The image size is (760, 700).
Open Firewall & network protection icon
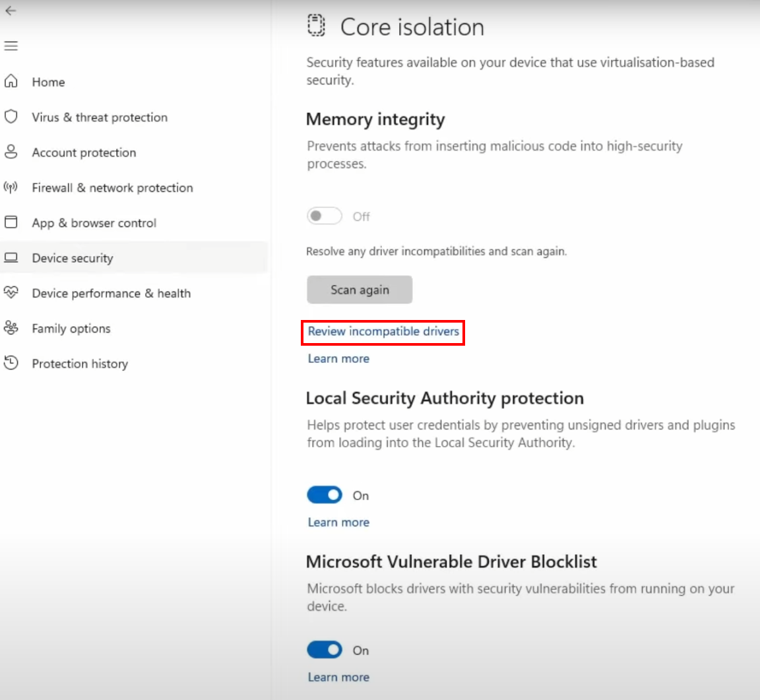pyautogui.click(x=11, y=187)
